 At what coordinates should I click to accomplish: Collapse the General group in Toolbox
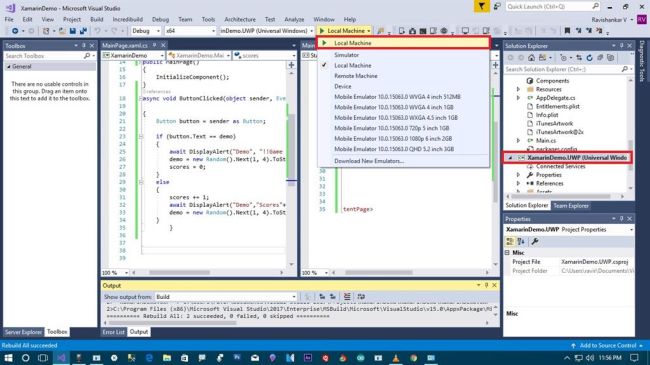pyautogui.click(x=8, y=66)
